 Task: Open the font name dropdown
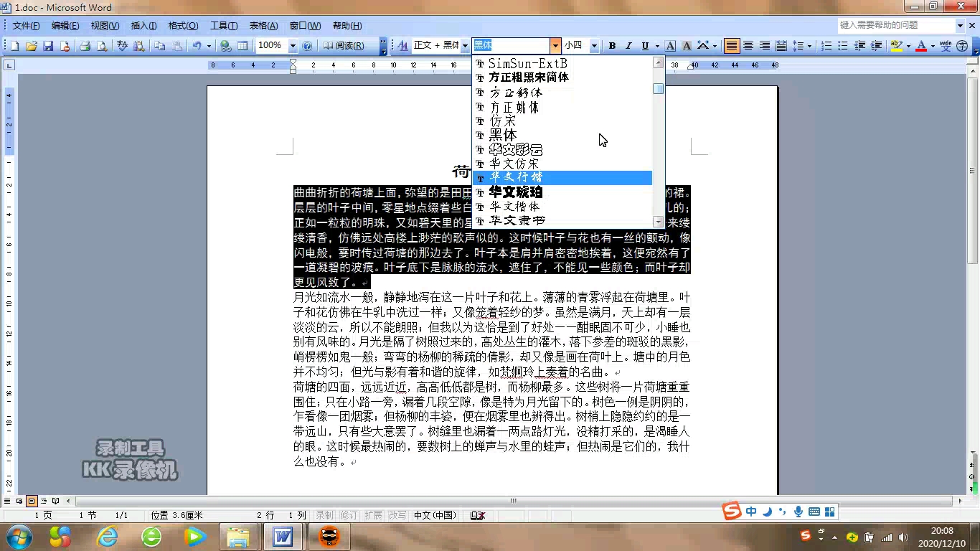(x=555, y=45)
